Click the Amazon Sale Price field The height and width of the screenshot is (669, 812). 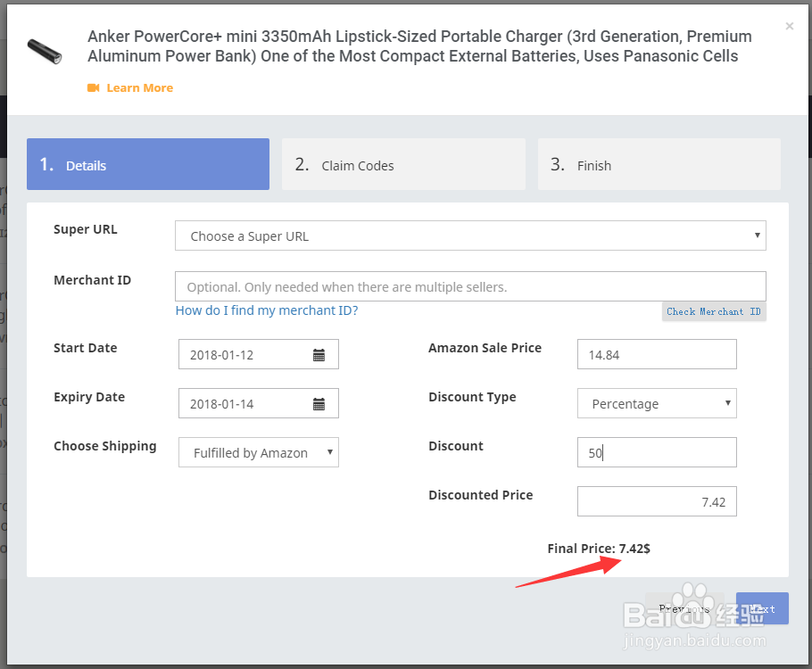(x=657, y=354)
